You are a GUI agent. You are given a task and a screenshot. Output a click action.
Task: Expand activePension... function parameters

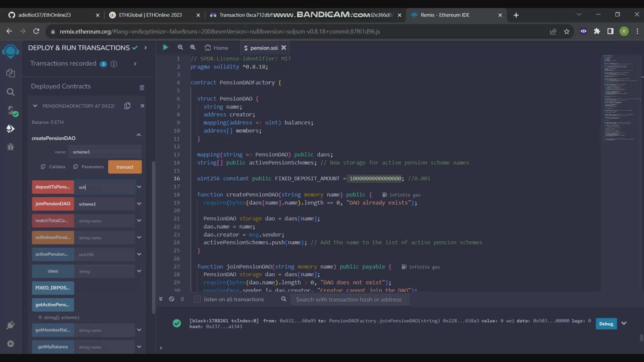click(139, 254)
